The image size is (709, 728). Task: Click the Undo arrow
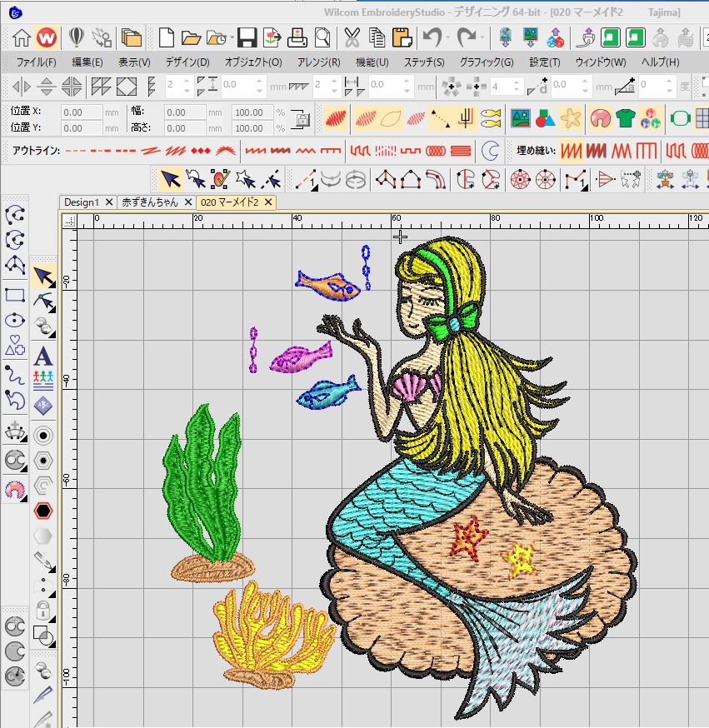pos(432,37)
